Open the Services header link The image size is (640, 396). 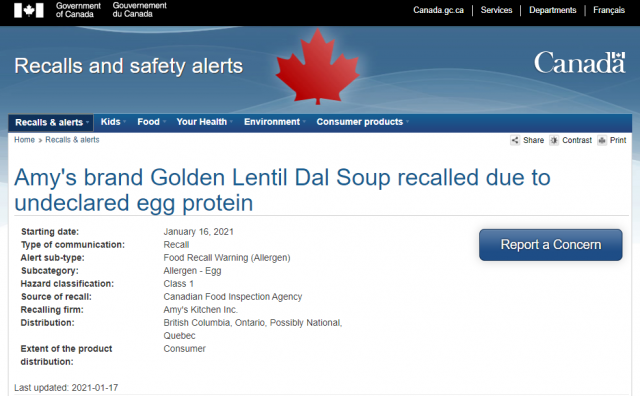click(496, 10)
